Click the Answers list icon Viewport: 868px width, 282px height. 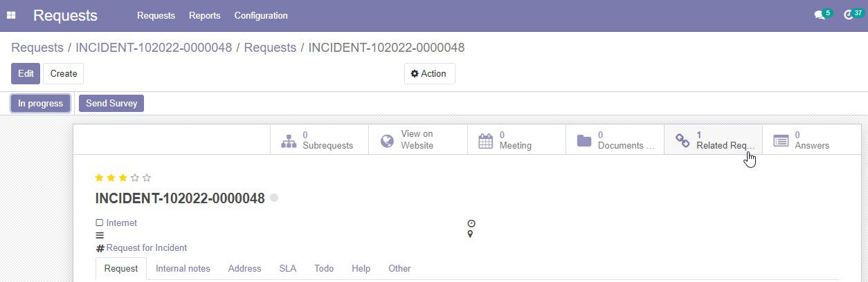coord(781,141)
